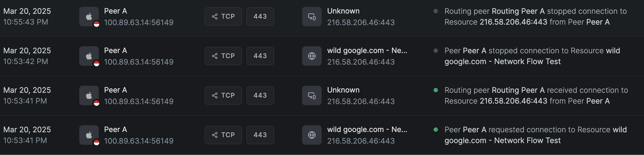Click the Mar 20, 2025 10:55:43 PM timestamp
This screenshot has width=644, height=155.
coord(27,17)
